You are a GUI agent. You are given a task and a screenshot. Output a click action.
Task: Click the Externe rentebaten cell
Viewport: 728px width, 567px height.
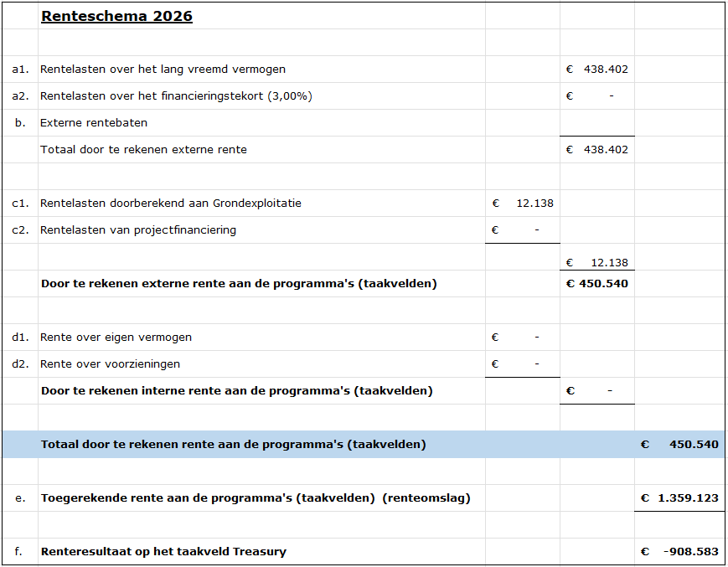[94, 123]
